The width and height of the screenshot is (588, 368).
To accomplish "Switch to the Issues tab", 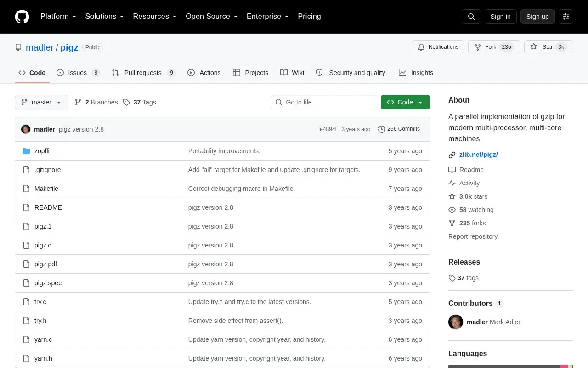I will (78, 73).
